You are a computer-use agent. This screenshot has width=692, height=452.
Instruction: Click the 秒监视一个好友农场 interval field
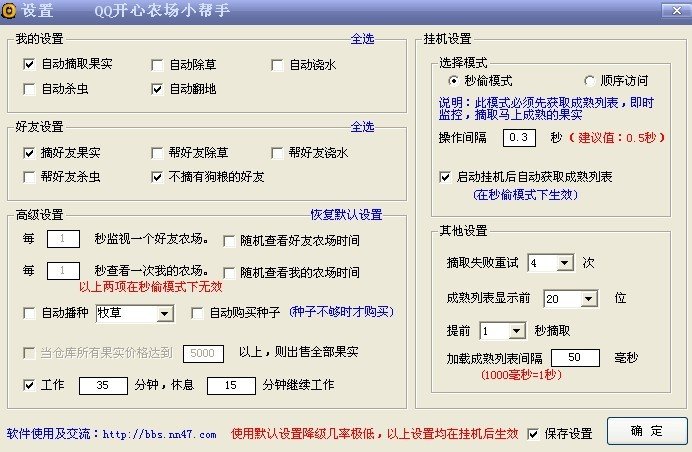[63, 239]
